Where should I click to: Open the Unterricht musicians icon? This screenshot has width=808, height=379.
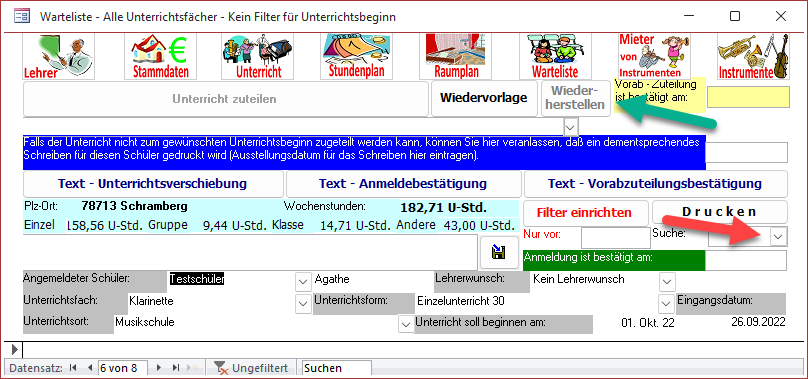coord(258,56)
